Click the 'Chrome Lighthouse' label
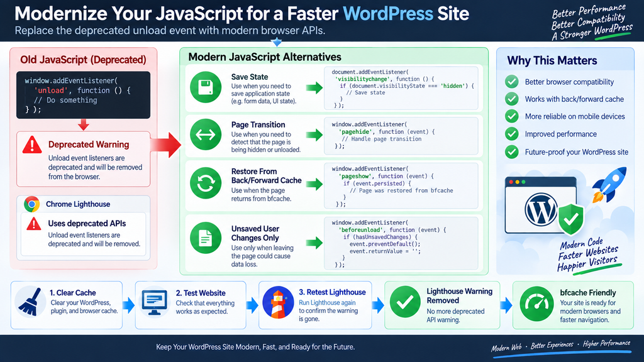The image size is (644, 362). click(78, 204)
